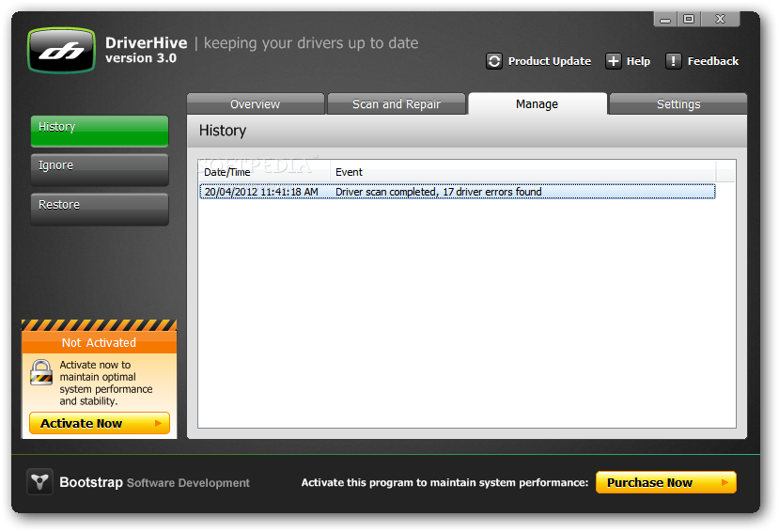This screenshot has height=532, width=779.
Task: Open the Ignore section
Action: click(x=100, y=169)
